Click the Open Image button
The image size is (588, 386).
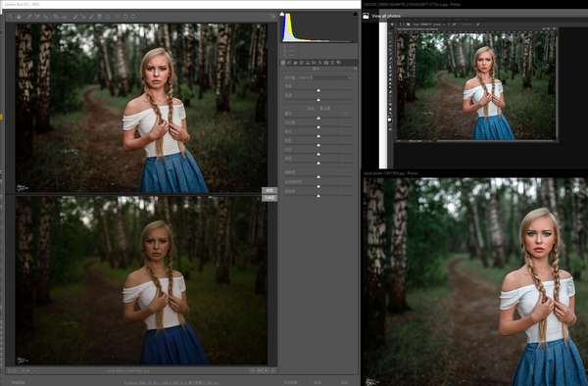[x=290, y=383]
